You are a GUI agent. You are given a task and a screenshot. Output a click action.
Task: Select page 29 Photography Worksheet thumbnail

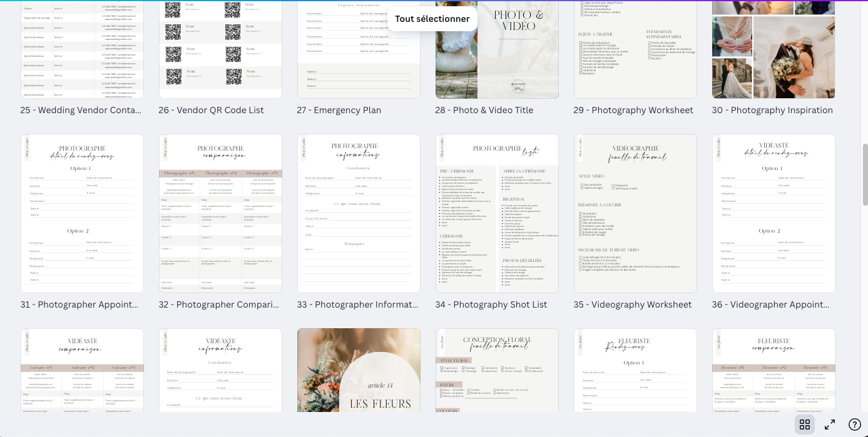tap(635, 50)
